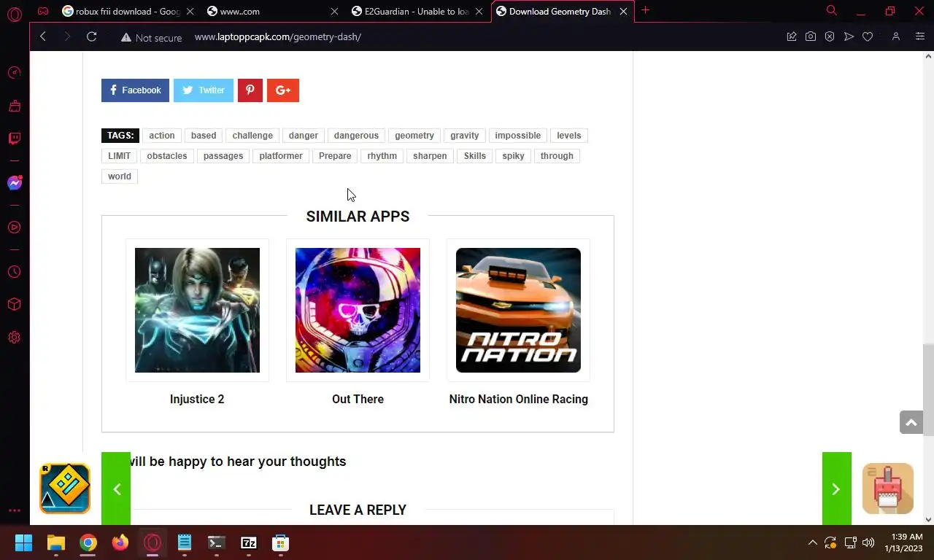This screenshot has width=934, height=560.
Task: Switch to E2Guardian tab
Action: (x=417, y=11)
